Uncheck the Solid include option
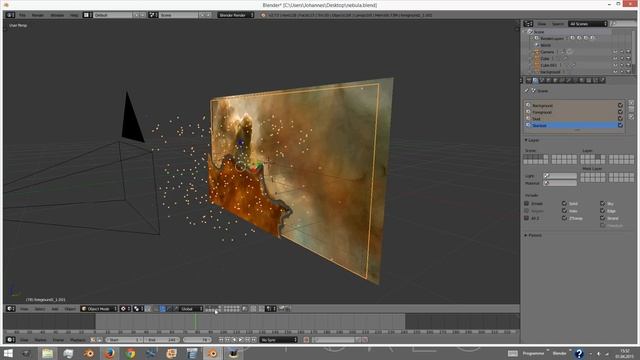This screenshot has width=640, height=360. pos(564,203)
